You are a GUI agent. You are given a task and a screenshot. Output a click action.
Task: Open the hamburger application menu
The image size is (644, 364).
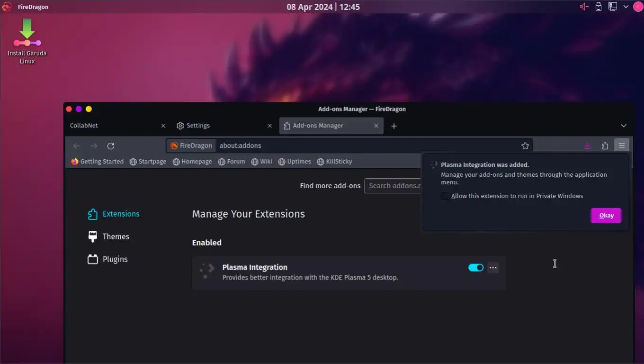[622, 146]
